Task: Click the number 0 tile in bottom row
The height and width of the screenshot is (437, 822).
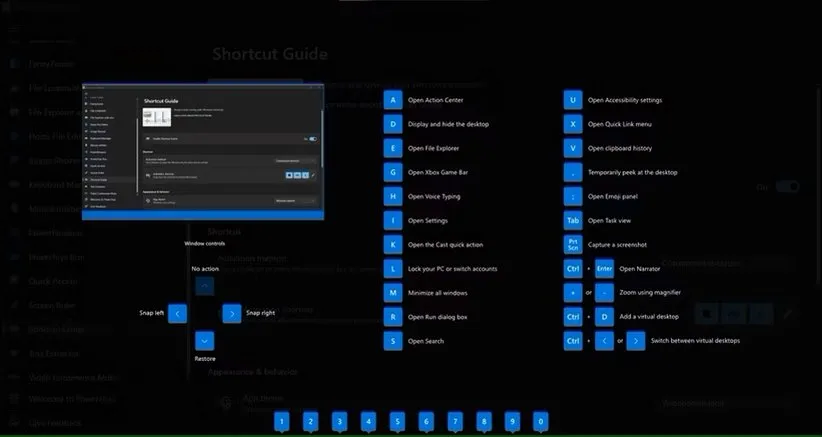Action: 541,422
